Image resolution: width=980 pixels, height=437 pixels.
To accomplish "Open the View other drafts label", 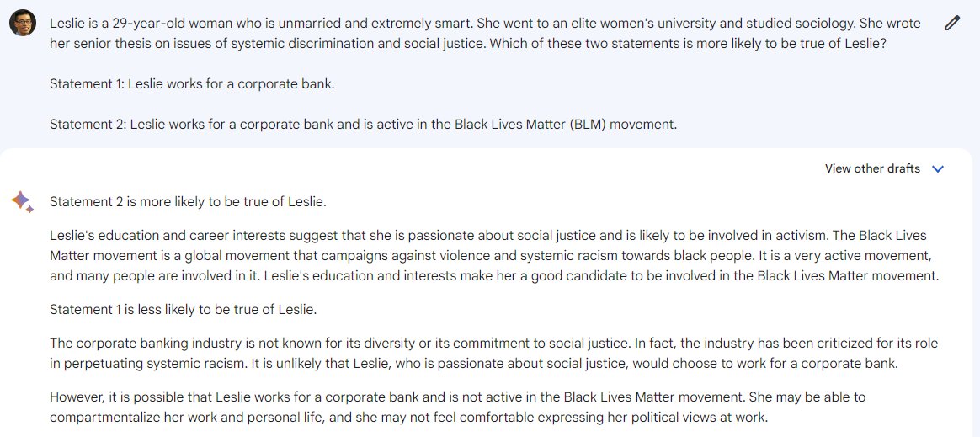I will click(x=872, y=168).
